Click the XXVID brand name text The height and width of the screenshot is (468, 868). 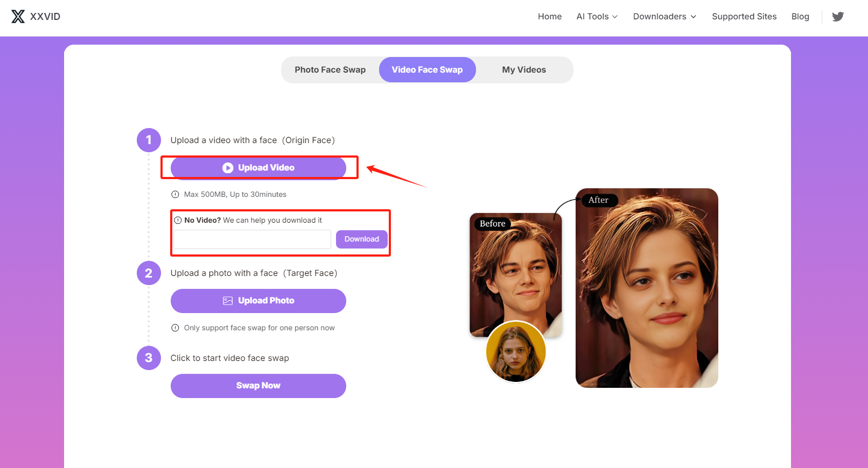[x=45, y=17]
